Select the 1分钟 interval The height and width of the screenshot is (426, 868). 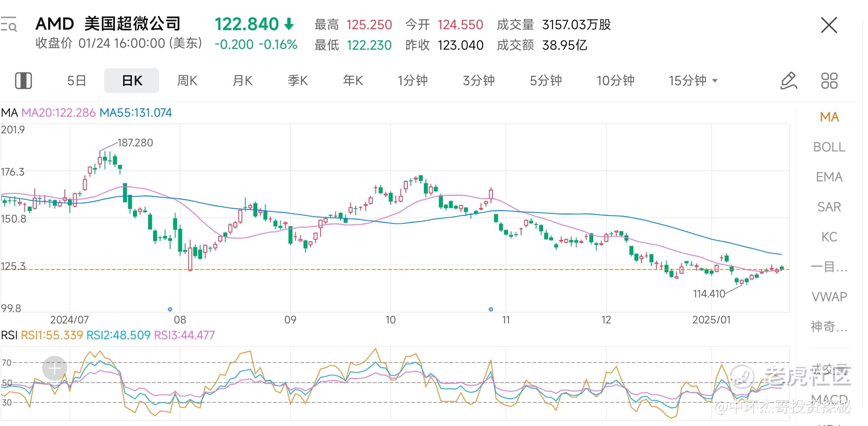[x=412, y=80]
